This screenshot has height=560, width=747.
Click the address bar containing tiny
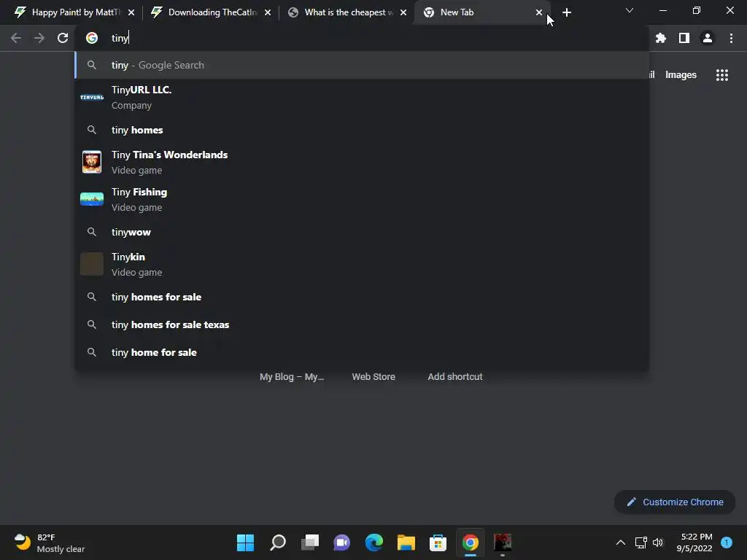coord(362,38)
